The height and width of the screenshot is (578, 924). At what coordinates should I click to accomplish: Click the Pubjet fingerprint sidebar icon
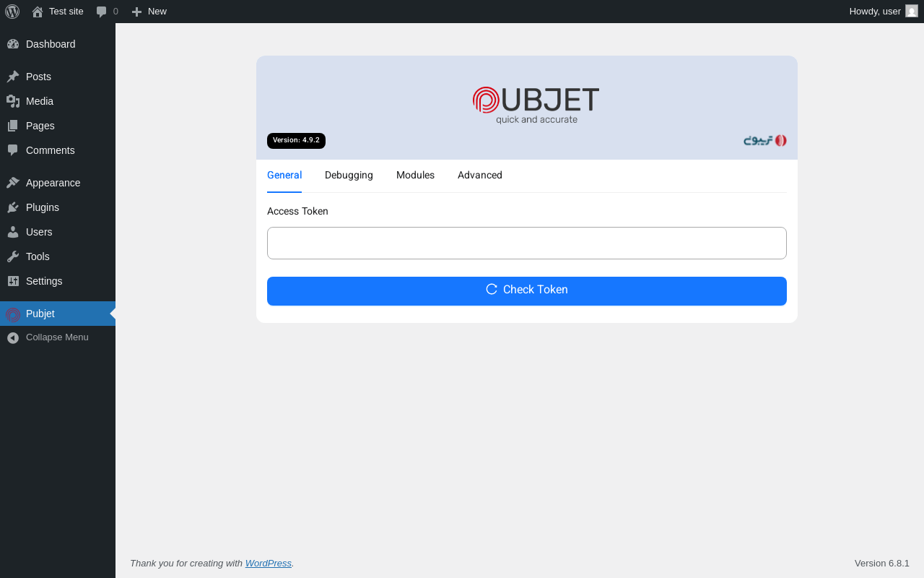(x=13, y=314)
